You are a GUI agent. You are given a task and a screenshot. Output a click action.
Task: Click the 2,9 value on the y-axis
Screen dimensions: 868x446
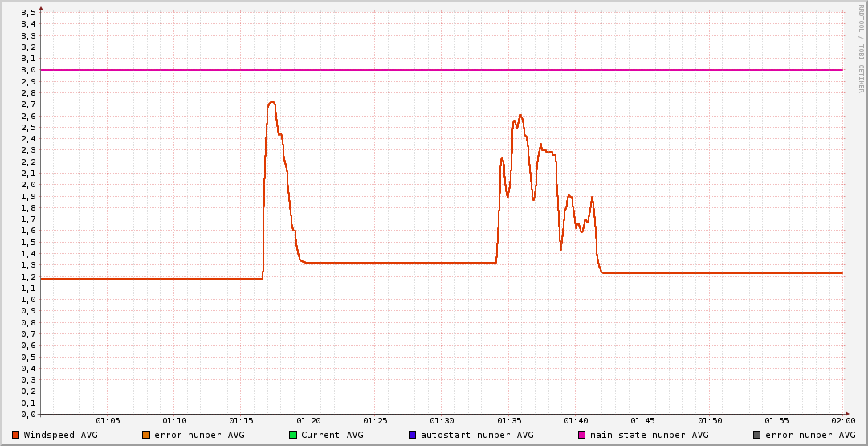tap(30, 81)
